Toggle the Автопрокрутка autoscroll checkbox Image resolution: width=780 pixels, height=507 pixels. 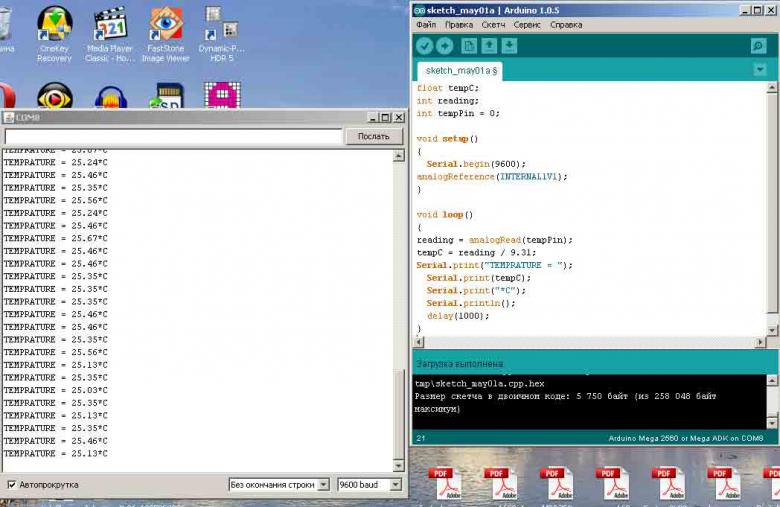(11, 484)
